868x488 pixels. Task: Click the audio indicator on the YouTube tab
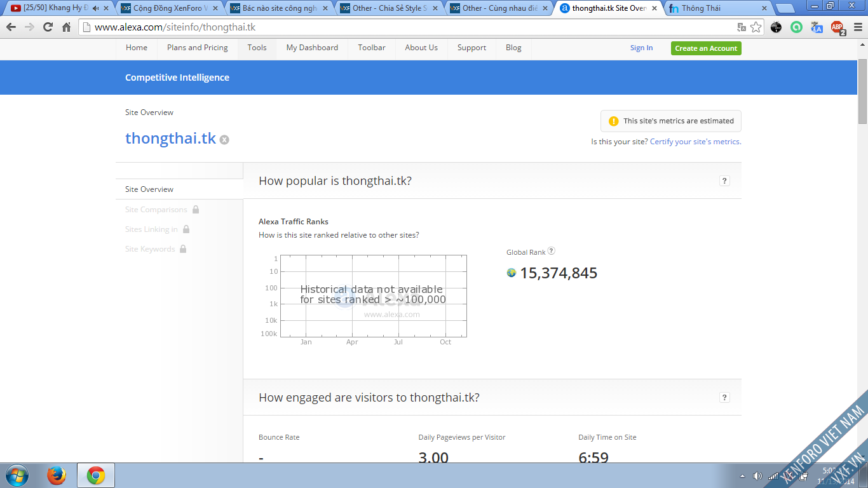click(x=95, y=8)
